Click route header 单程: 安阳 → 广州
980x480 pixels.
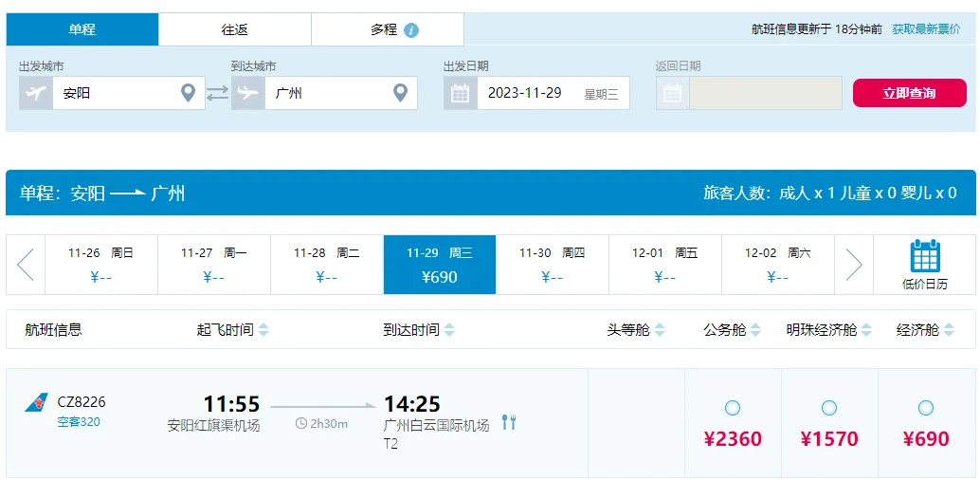[x=101, y=193]
